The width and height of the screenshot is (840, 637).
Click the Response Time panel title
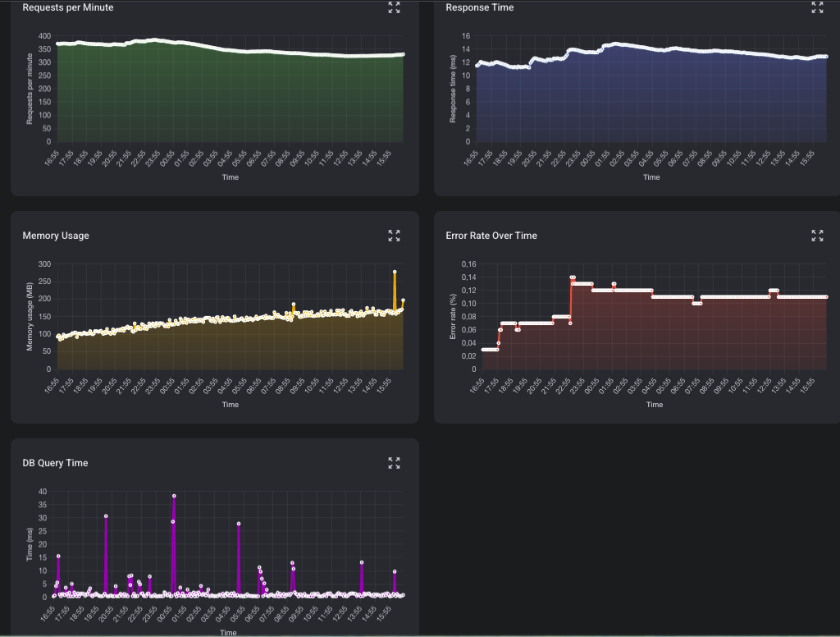pyautogui.click(x=479, y=7)
